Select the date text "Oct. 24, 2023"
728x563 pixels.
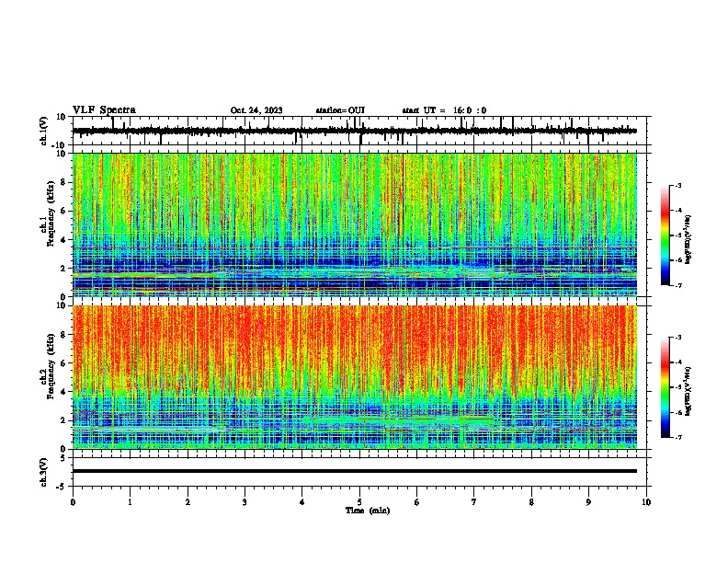point(256,110)
